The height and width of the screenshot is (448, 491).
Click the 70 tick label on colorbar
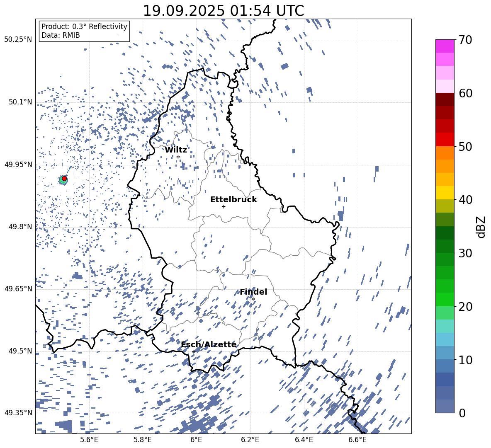coord(465,40)
